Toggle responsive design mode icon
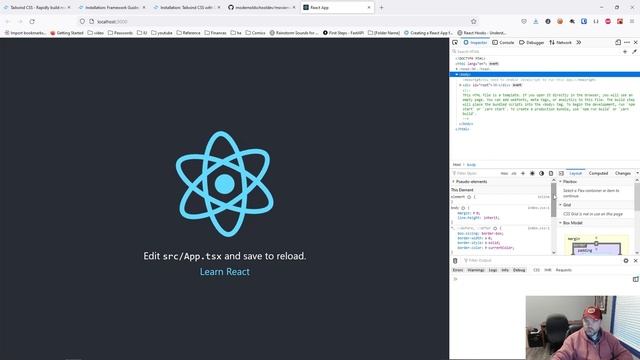Viewport: 640px width, 360px height. coord(618,42)
